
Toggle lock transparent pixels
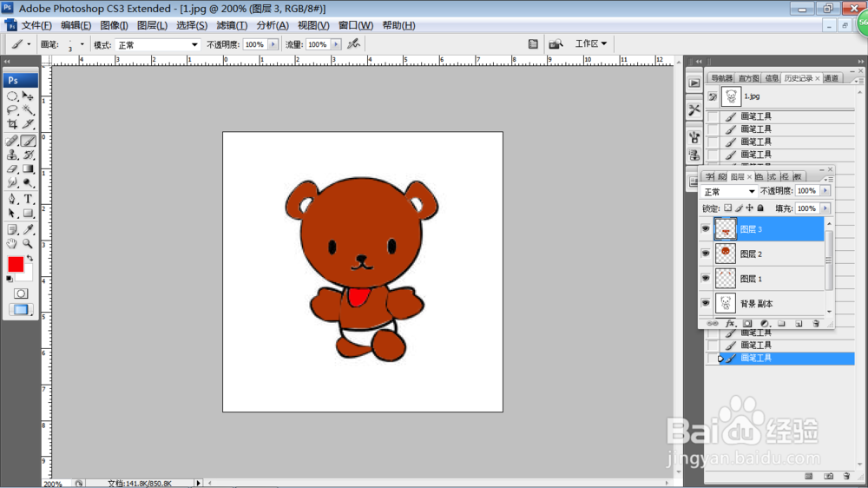point(728,208)
